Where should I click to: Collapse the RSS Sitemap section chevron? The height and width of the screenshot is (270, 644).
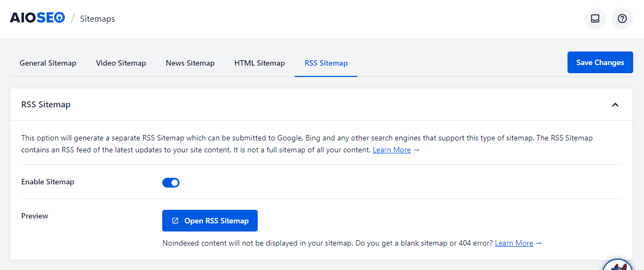615,105
